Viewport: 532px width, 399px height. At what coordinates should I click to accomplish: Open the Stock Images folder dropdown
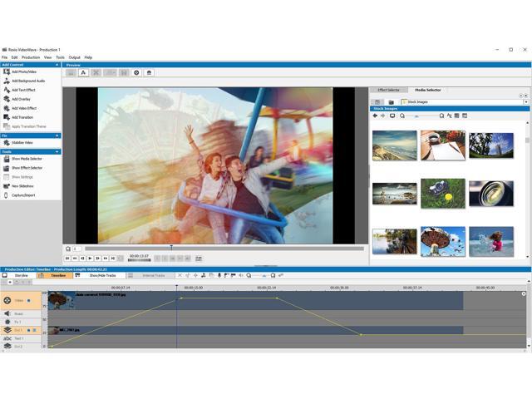525,102
